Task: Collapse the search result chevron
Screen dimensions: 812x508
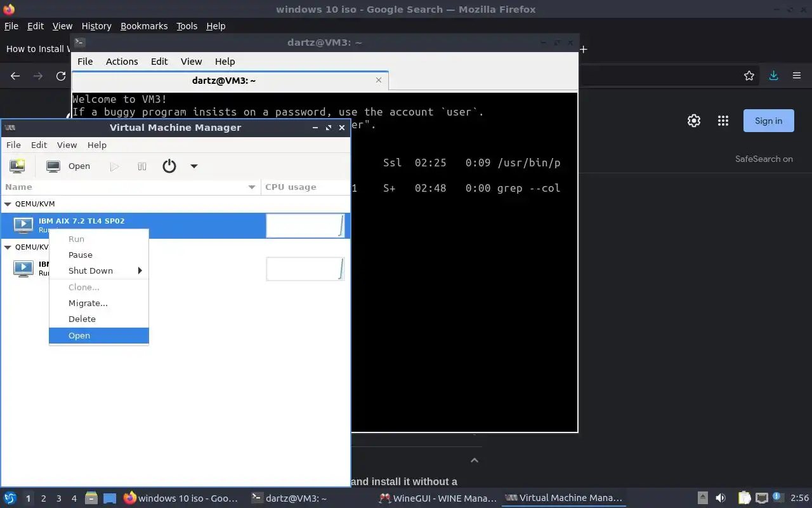Action: (475, 460)
